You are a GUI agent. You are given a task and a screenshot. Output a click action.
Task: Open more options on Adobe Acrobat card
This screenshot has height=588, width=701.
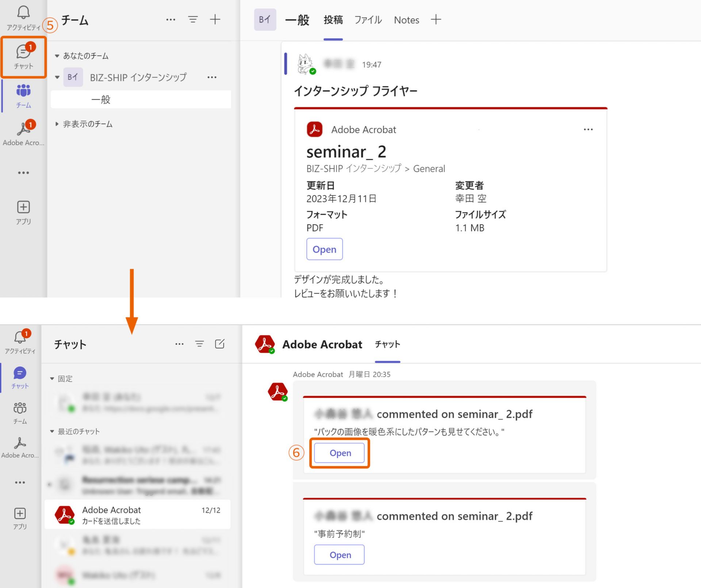588,130
